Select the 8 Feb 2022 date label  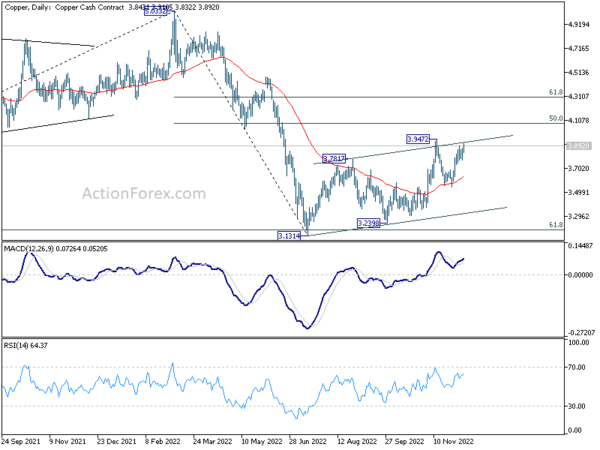point(163,442)
